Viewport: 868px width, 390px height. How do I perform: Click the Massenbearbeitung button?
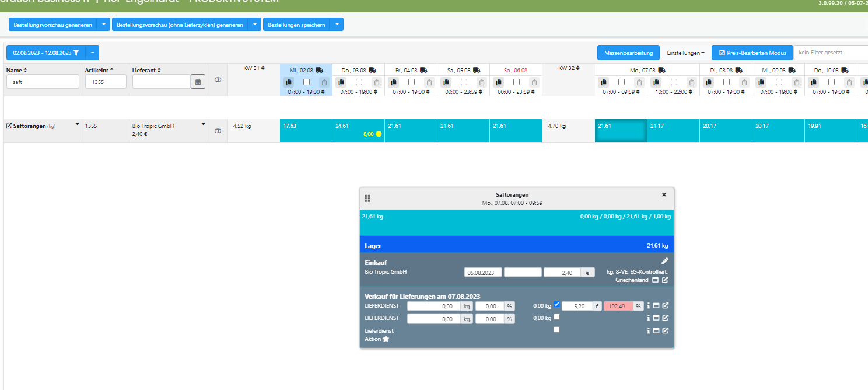click(628, 53)
